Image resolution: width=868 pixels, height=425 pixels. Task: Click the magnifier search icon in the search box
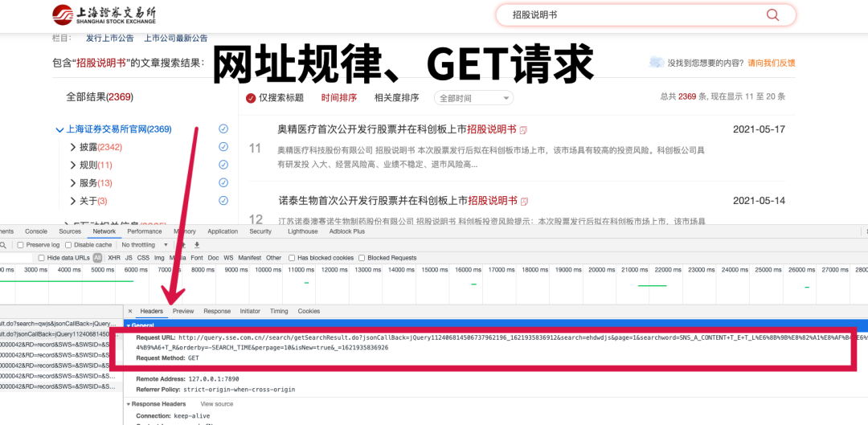pos(772,15)
